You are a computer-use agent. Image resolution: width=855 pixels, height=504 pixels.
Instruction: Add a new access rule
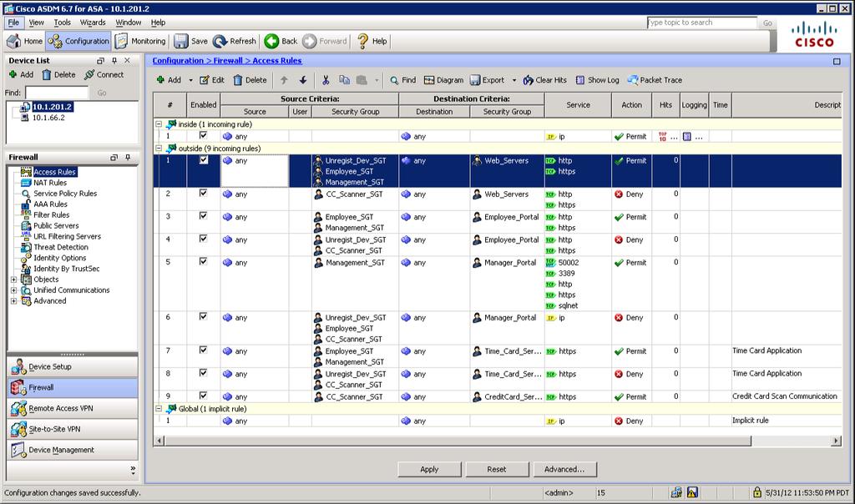tap(169, 80)
